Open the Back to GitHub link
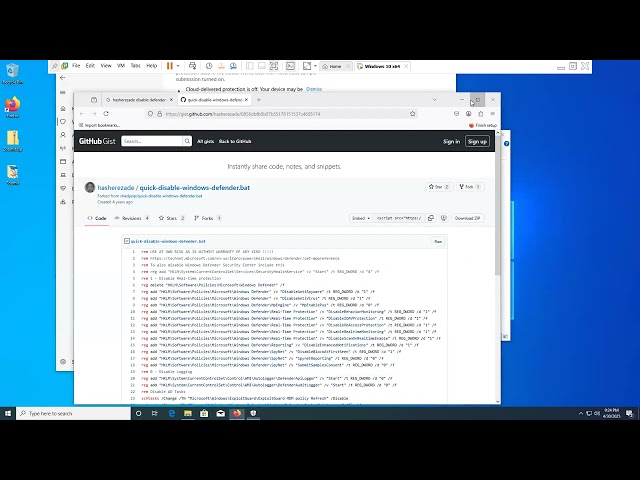Screen dimensions: 640x480 pos(235,141)
